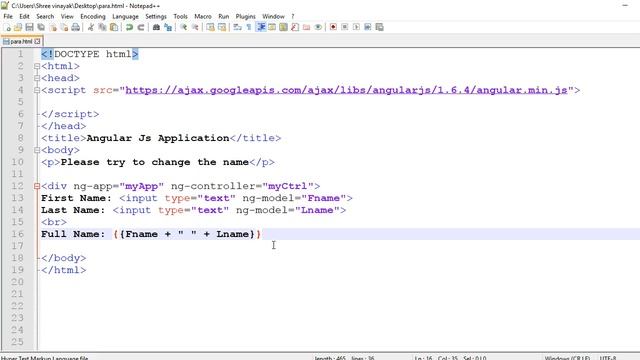Open the ? help menu

click(x=293, y=16)
